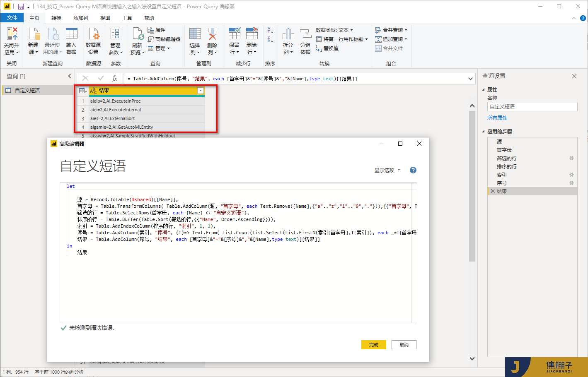Collapse the Queries (查询) pane

click(69, 76)
